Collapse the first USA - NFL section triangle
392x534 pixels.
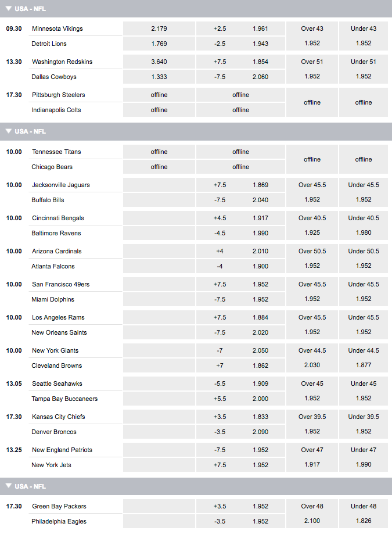(x=9, y=9)
